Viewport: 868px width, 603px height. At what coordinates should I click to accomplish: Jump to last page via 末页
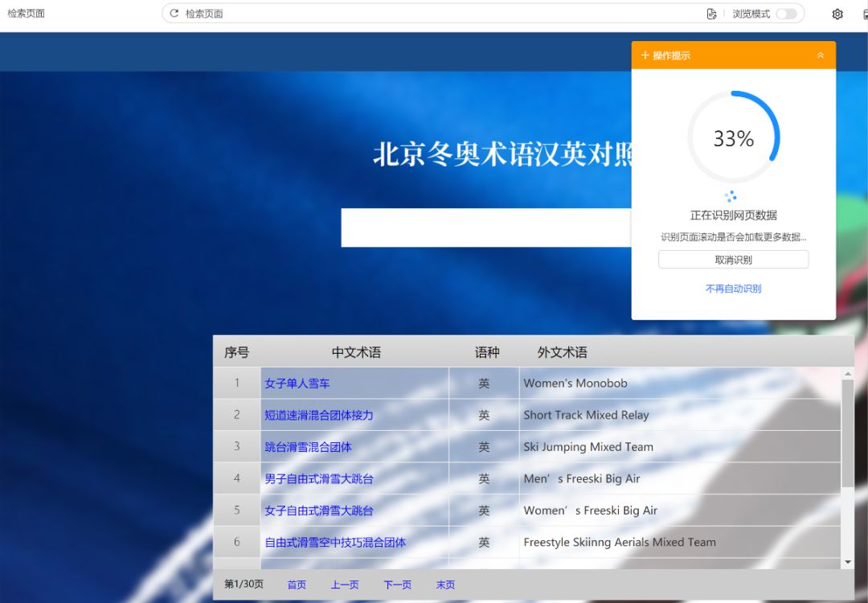click(x=445, y=585)
